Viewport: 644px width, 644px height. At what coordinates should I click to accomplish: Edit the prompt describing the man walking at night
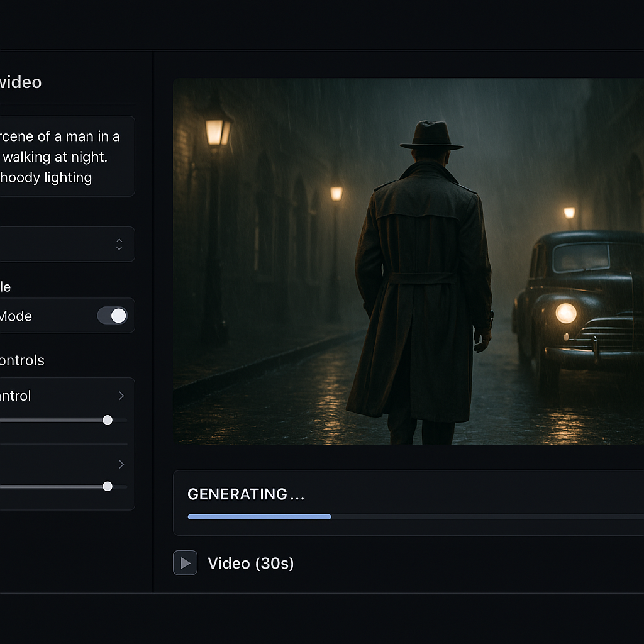(x=63, y=156)
